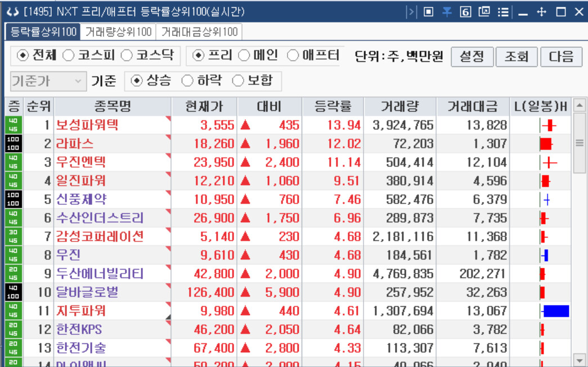The height and width of the screenshot is (367, 588).
Task: Click the square stop-style title bar icon
Action: 428,12
